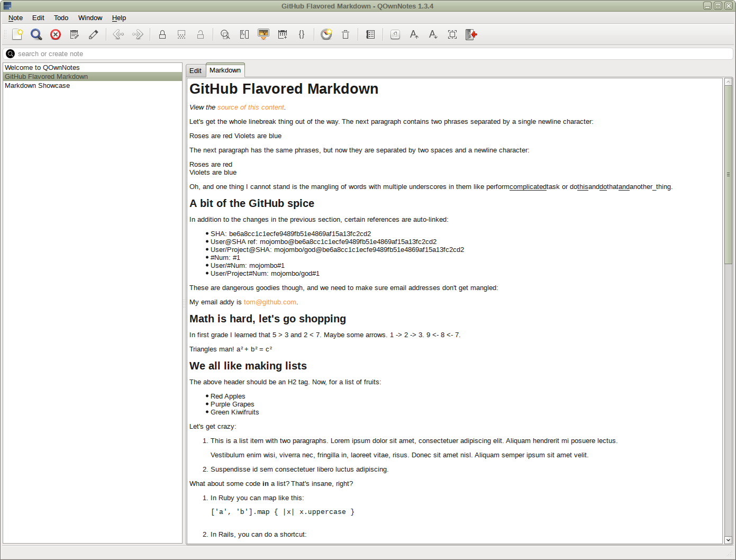Click the '#Num: #1' list item
The width and height of the screenshot is (736, 560).
[225, 258]
